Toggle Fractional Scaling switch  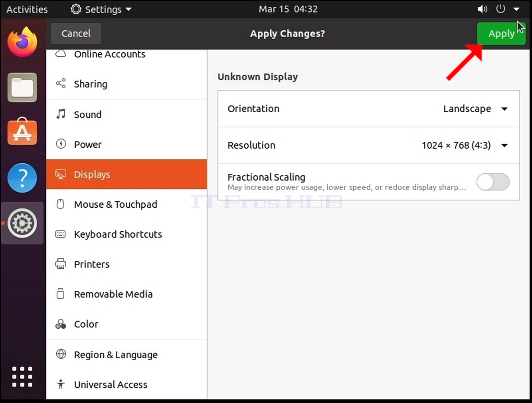pos(493,182)
